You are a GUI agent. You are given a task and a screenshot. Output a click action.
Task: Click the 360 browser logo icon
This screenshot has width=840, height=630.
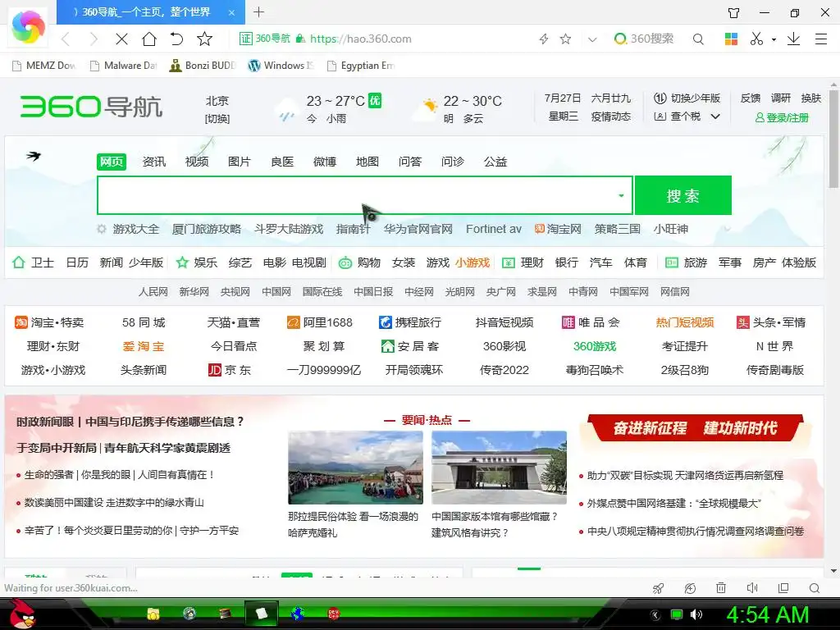[x=29, y=27]
